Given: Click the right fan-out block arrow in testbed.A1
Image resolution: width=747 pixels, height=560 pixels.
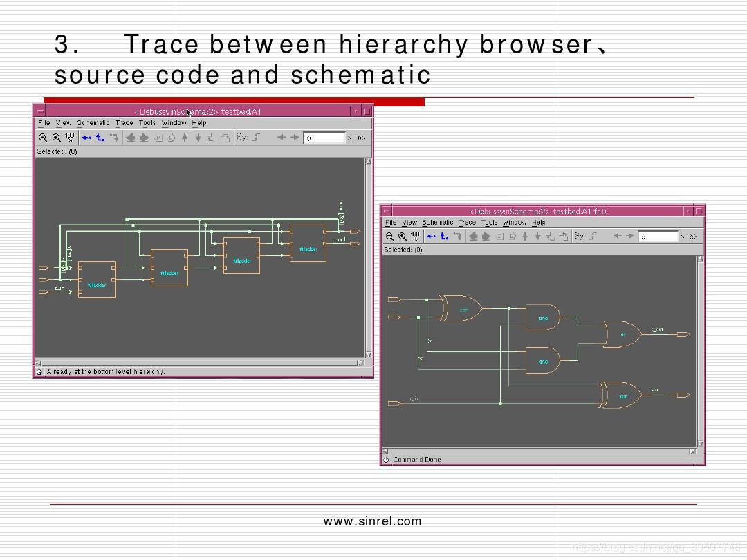Looking at the screenshot, I should pyautogui.click(x=143, y=138).
